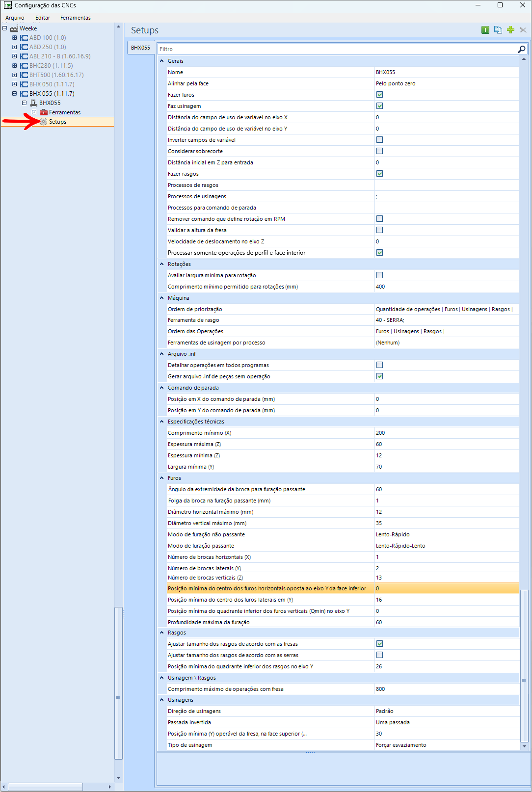The image size is (532, 792).
Task: Collapse the Usinagens section
Action: 162,700
